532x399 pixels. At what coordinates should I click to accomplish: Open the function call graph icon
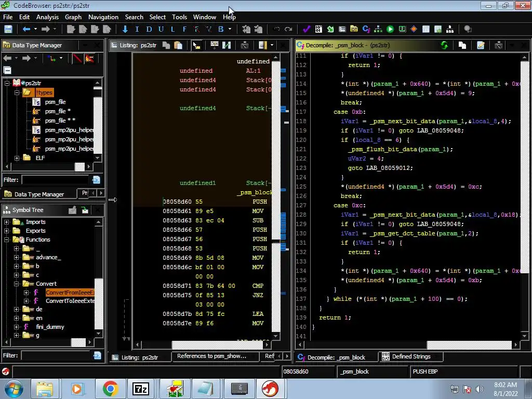coord(378,29)
